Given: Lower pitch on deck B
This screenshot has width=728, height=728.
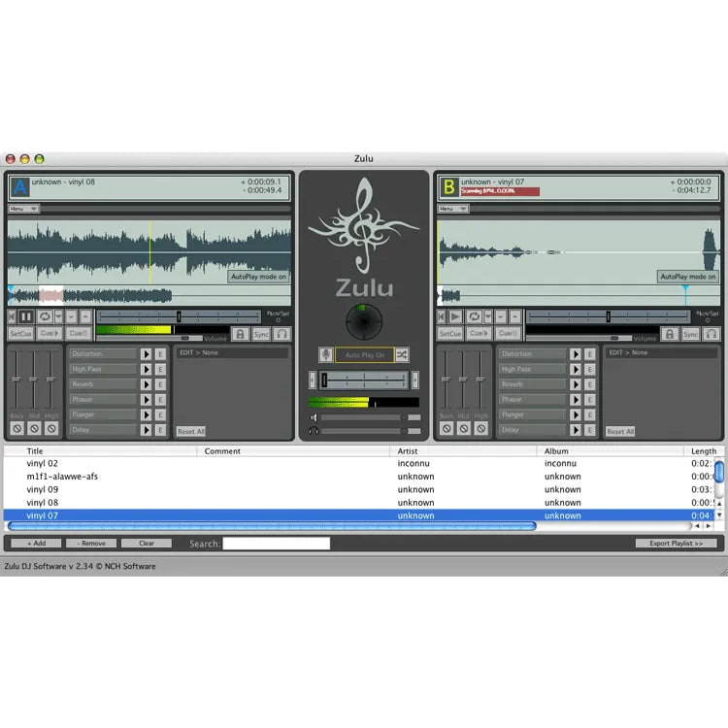Looking at the screenshot, I should click(x=501, y=317).
